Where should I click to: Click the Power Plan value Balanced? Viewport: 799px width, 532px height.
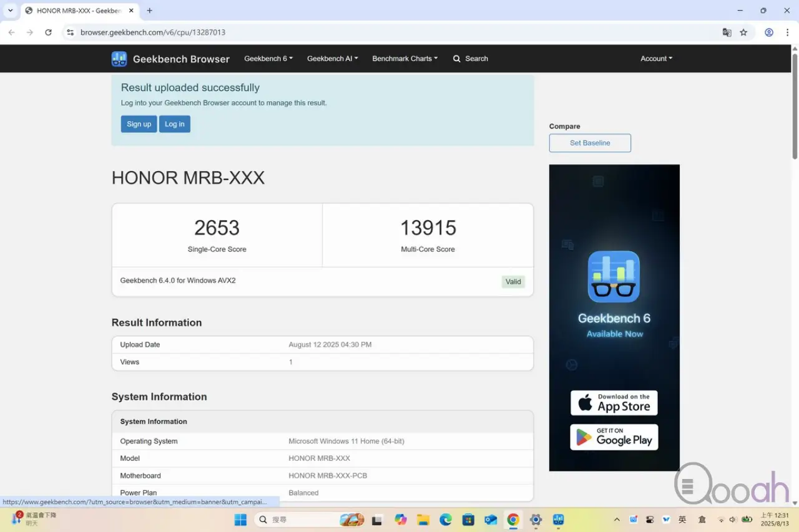(303, 493)
